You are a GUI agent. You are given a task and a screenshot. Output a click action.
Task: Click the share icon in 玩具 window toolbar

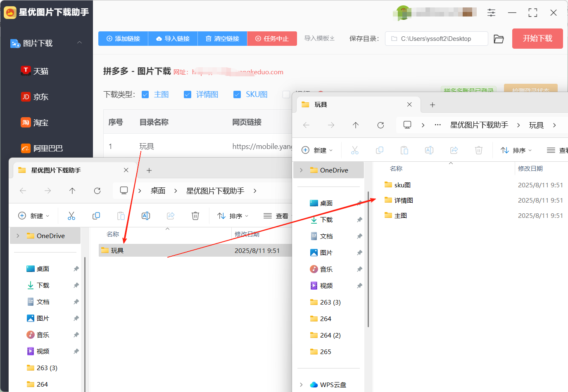click(x=454, y=150)
